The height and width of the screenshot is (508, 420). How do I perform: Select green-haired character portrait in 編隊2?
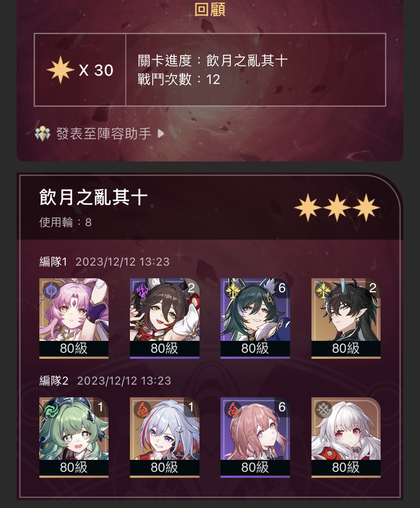coord(74,438)
